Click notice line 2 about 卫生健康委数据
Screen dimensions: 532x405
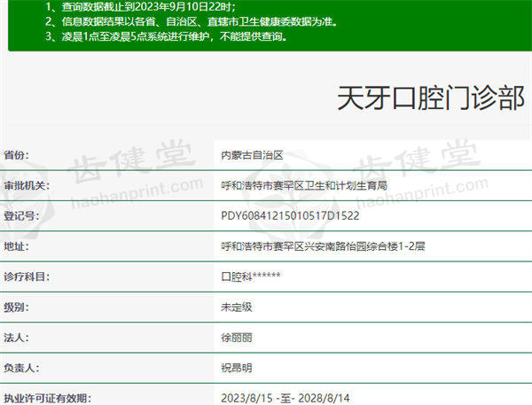(x=192, y=21)
